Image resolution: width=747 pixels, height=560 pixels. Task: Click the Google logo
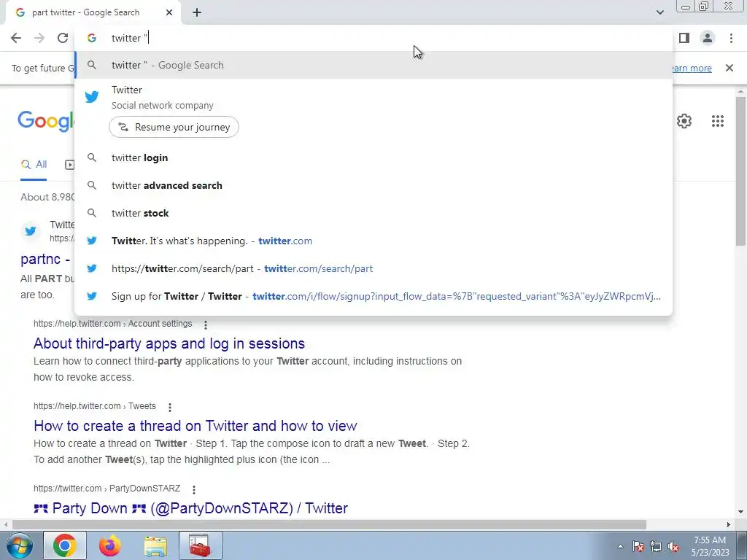[46, 121]
